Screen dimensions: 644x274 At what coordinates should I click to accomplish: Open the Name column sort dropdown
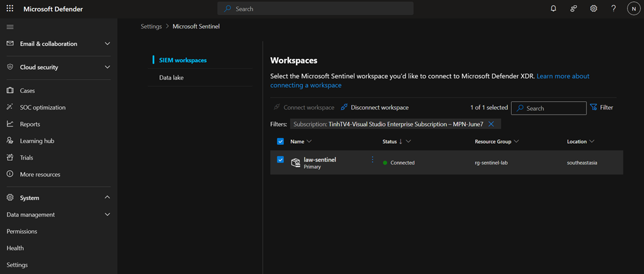309,141
